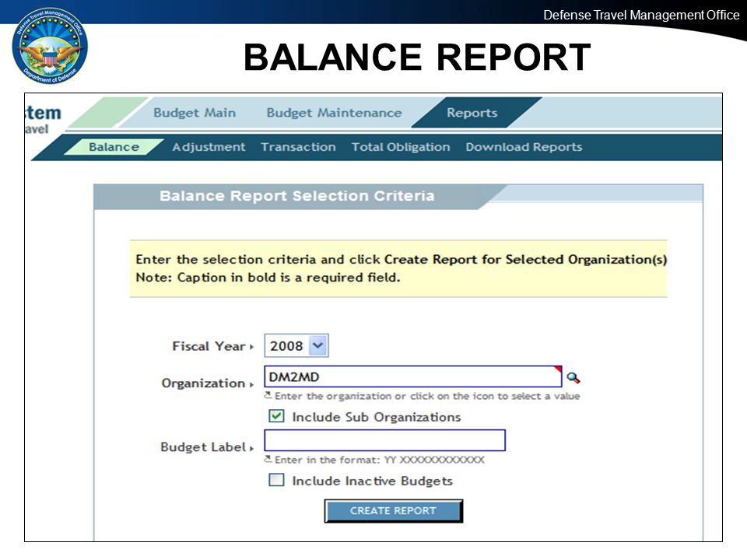Click the Fiscal Year label
Screen dimensions: 747x560
pos(209,346)
